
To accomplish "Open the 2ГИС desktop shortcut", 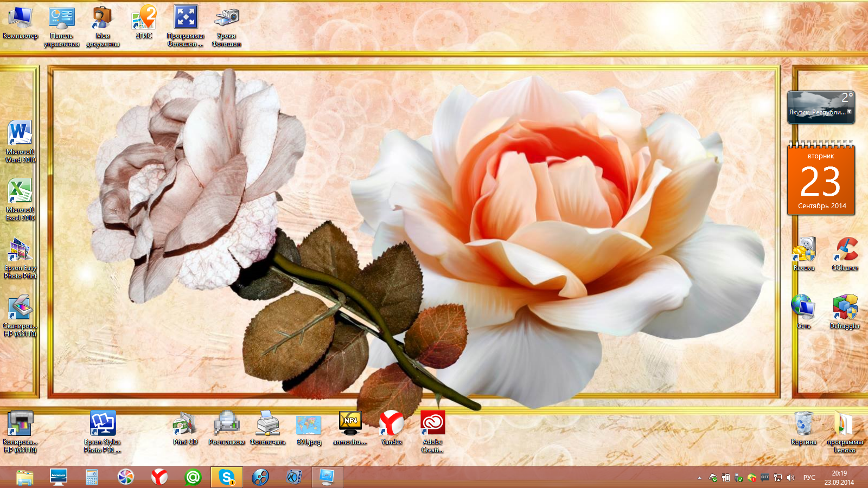I will point(144,19).
